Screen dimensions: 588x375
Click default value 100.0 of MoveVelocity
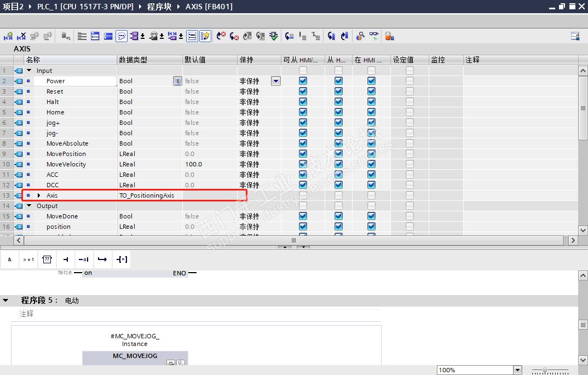coord(193,164)
